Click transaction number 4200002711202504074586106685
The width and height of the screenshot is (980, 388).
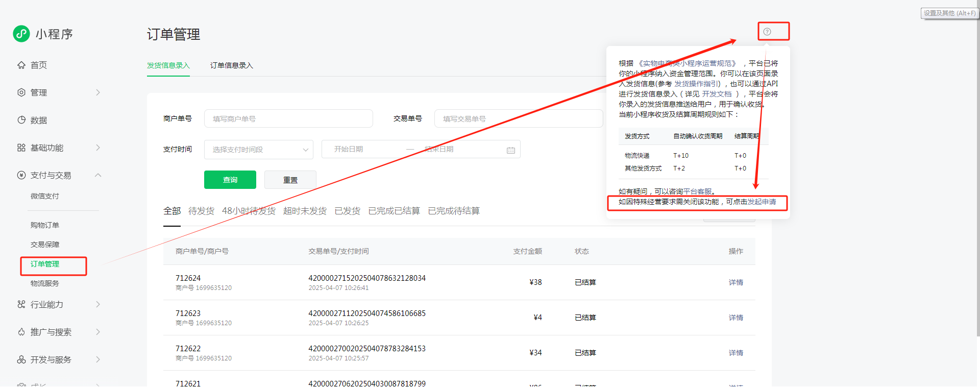coord(367,313)
